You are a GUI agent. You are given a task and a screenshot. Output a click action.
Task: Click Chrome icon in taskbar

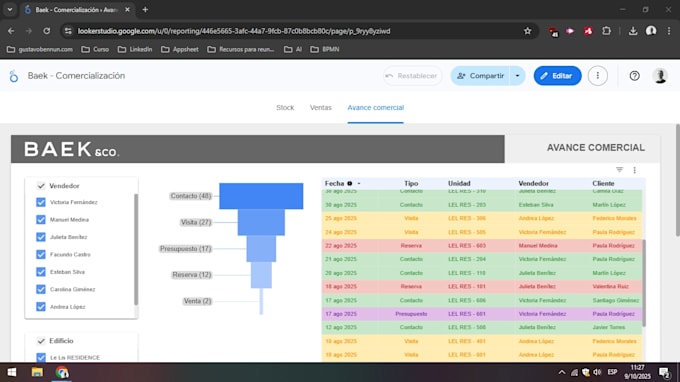point(62,372)
